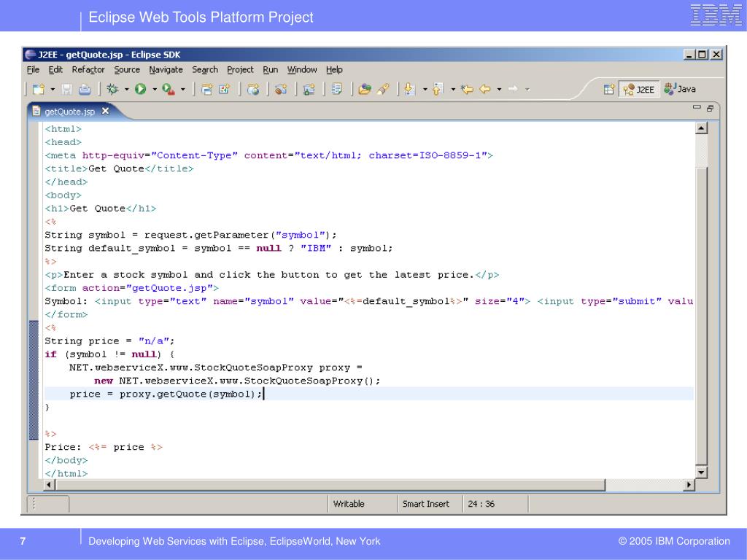Screen dimensions: 747x560
Task: Expand the External Tools dropdown arrow
Action: tap(182, 89)
